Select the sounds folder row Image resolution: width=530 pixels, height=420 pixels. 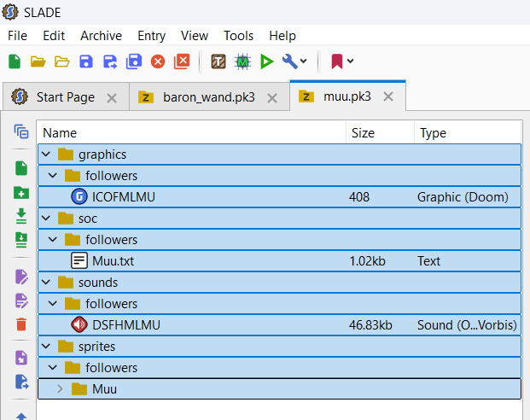coord(280,283)
